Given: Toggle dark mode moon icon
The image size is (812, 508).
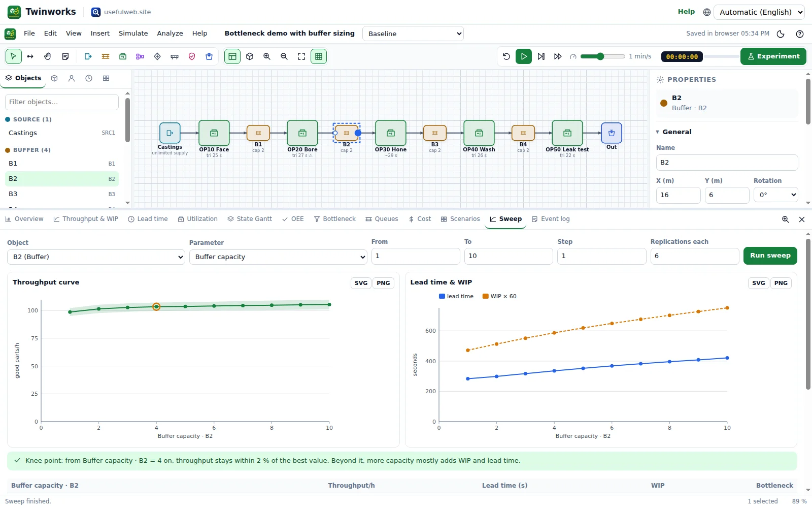Looking at the screenshot, I should tap(781, 34).
